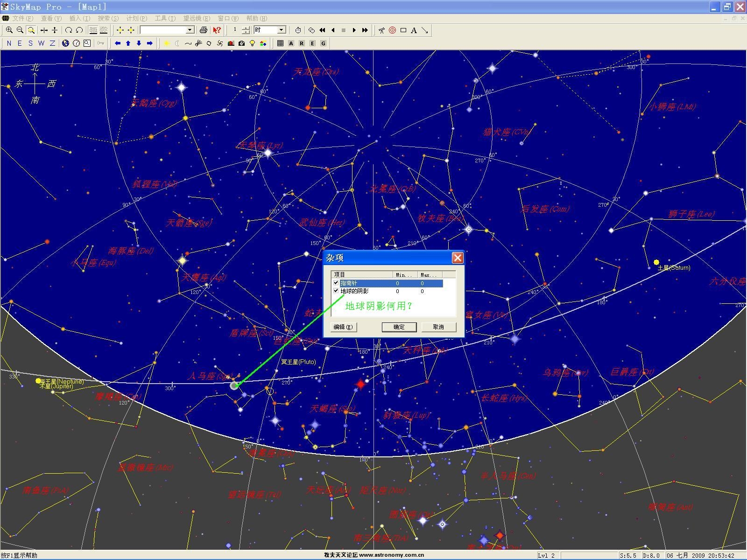Click the printer icon
Image resolution: width=747 pixels, height=560 pixels.
click(204, 30)
